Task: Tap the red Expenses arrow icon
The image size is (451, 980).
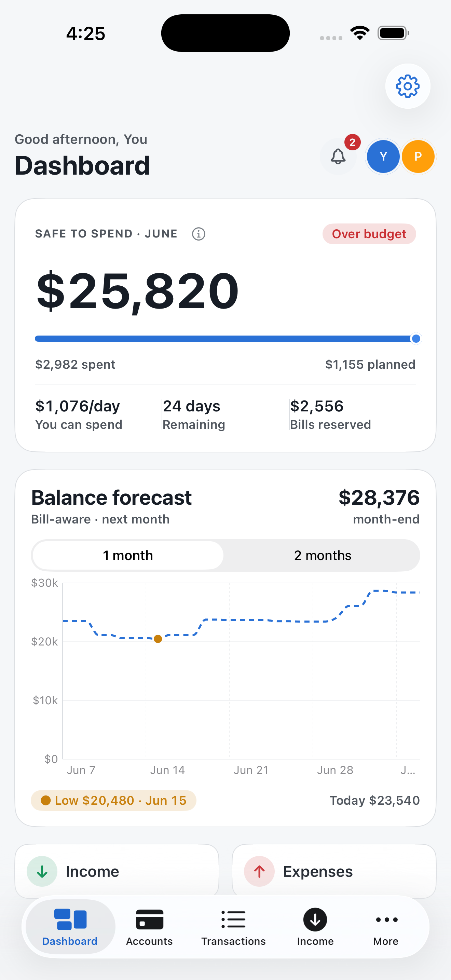Action: coord(259,871)
